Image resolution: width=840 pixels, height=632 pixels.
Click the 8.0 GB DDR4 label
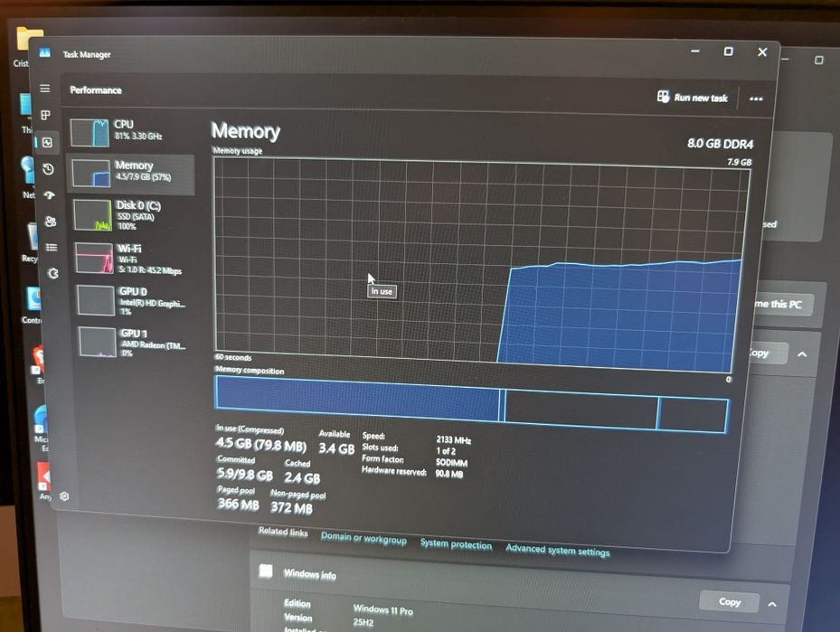pyautogui.click(x=720, y=144)
